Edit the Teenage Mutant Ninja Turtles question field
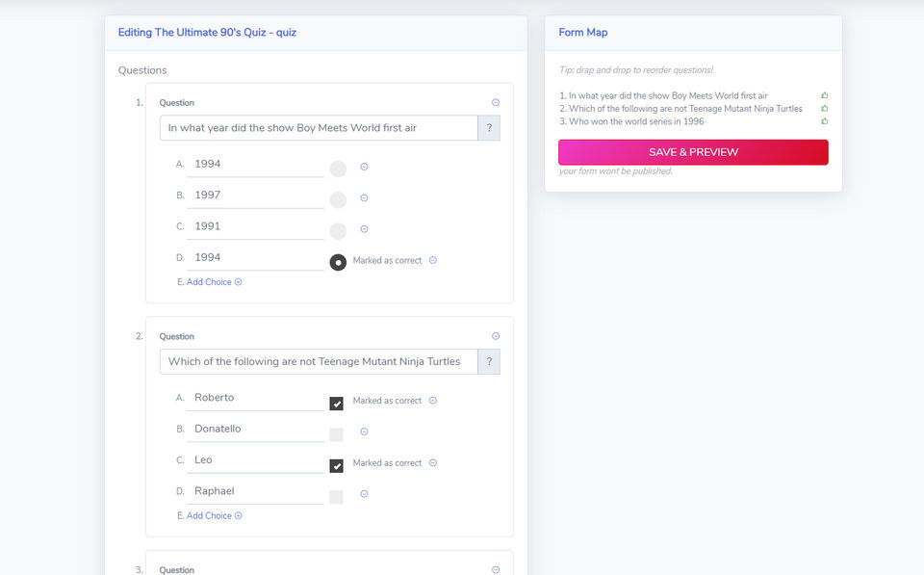 pos(319,361)
